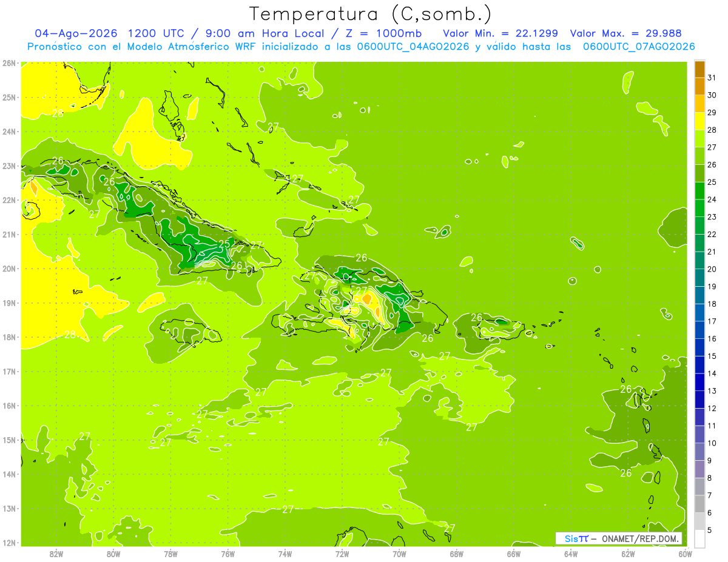Click the colorbar legend value 5
This screenshot has width=728, height=562.
(x=710, y=530)
